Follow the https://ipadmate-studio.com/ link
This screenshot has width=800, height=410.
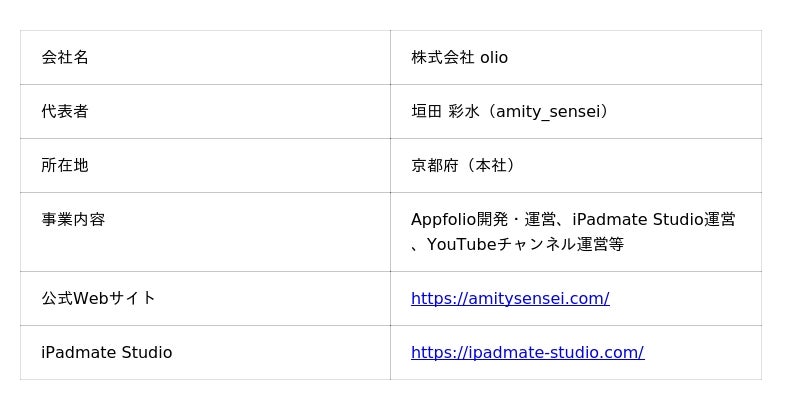pos(527,352)
